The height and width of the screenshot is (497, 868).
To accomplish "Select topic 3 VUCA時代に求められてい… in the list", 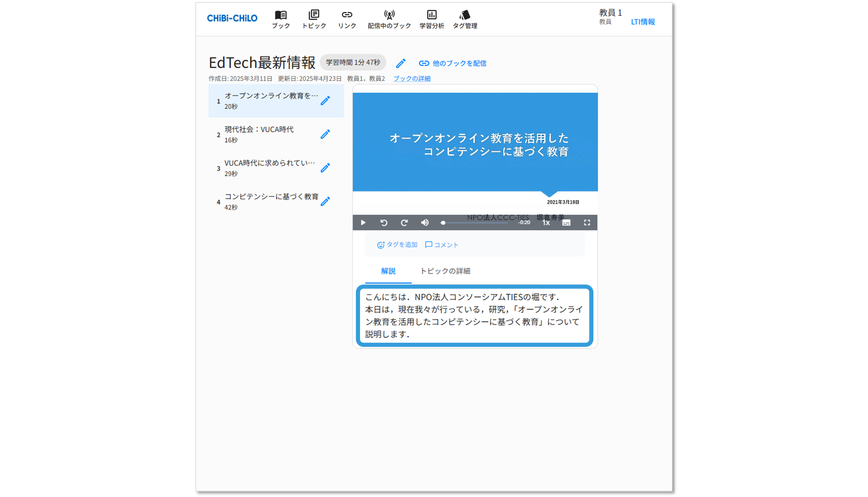I will click(269, 168).
